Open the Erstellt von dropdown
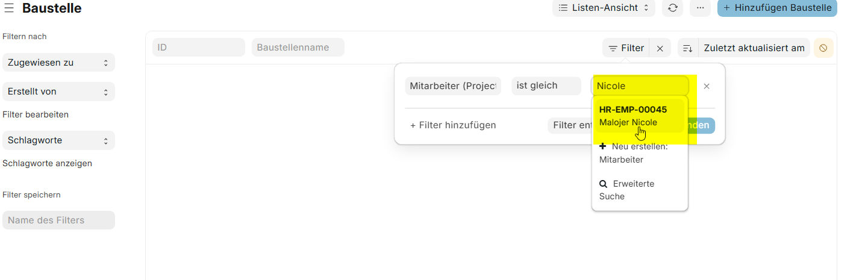The width and height of the screenshot is (868, 280). click(x=58, y=92)
